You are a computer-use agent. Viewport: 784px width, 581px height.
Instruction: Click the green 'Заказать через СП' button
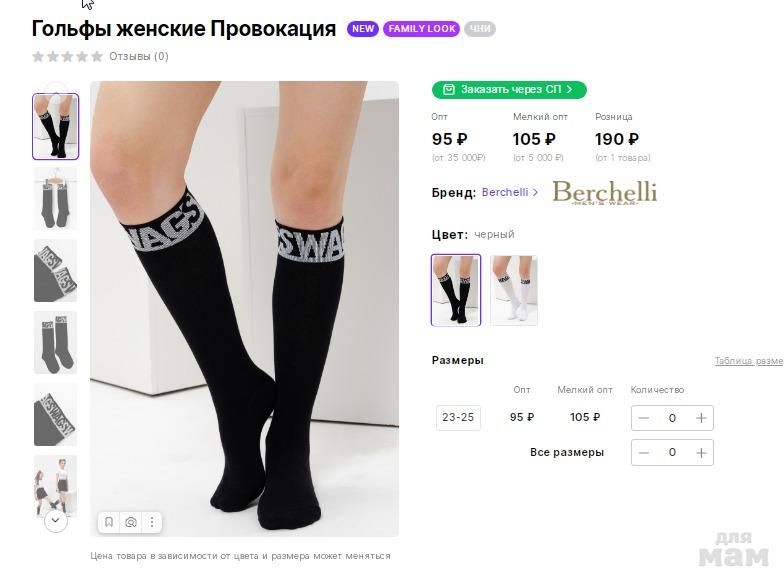(509, 90)
